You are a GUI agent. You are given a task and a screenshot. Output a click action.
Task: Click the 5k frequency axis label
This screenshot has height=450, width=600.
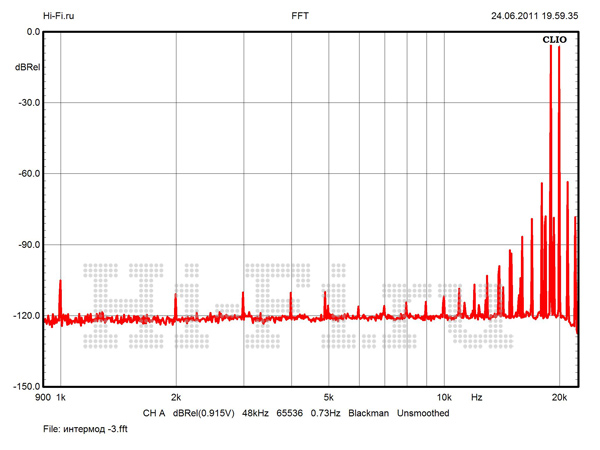coord(328,397)
